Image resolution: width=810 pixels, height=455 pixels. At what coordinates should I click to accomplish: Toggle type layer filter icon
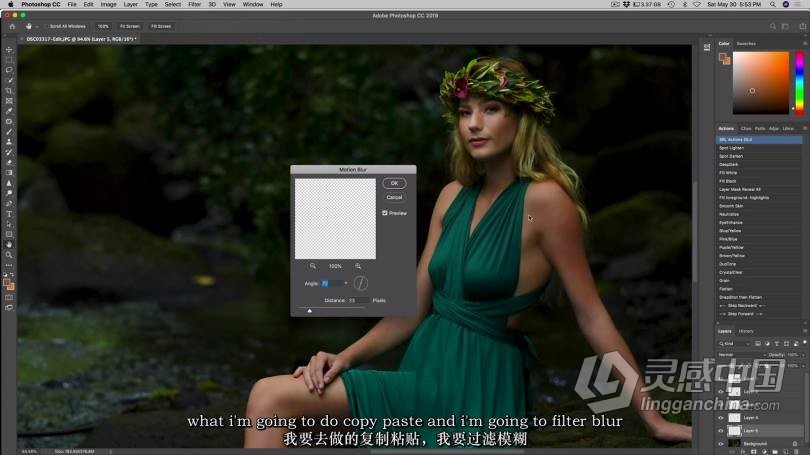pos(777,343)
